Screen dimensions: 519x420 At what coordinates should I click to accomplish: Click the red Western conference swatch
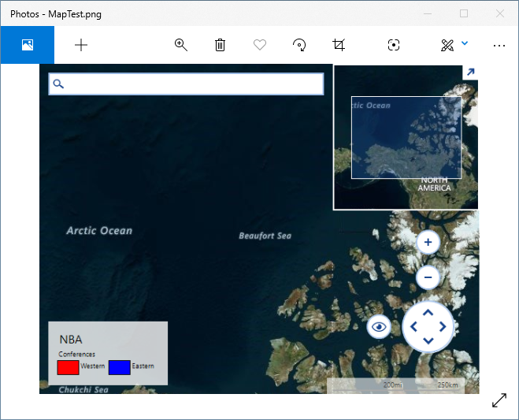(x=69, y=367)
